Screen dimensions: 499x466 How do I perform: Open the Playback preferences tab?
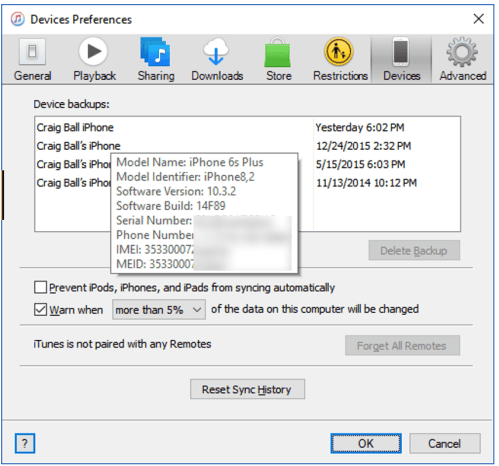pos(94,60)
